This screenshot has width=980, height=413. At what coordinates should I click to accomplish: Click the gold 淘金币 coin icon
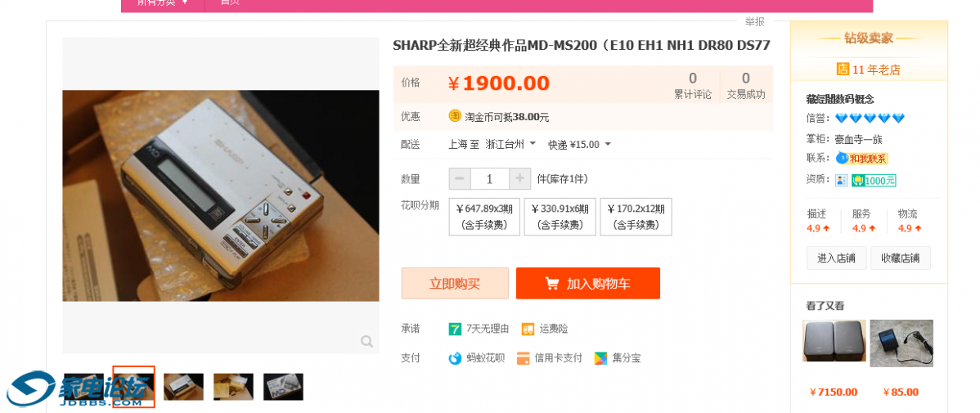pos(455,115)
